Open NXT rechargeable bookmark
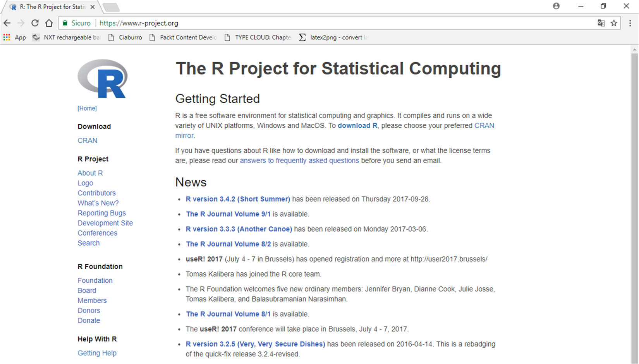This screenshot has height=364, width=639. pos(66,38)
